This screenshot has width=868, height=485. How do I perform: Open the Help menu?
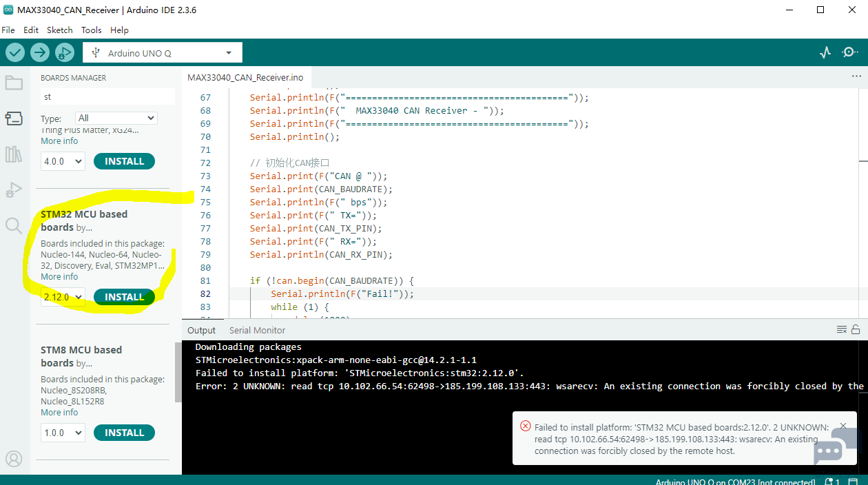(x=120, y=30)
